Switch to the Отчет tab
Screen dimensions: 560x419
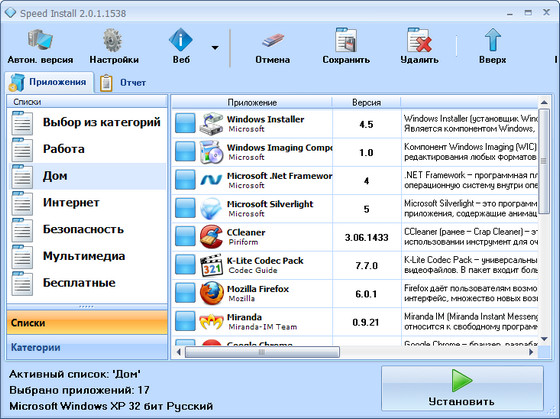pyautogui.click(x=123, y=83)
